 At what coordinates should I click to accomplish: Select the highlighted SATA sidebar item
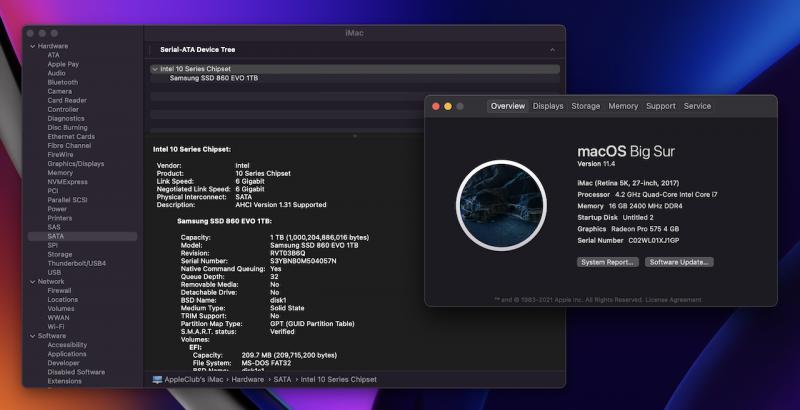point(83,236)
